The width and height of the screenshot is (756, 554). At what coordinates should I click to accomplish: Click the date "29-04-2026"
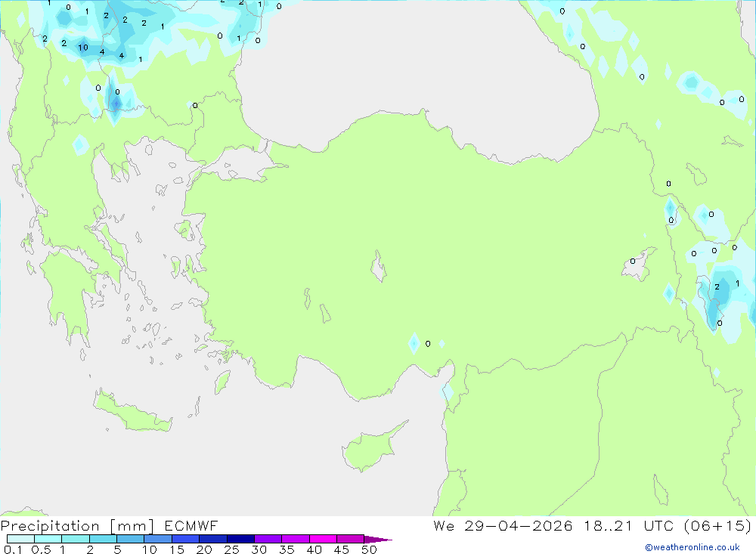(519, 525)
